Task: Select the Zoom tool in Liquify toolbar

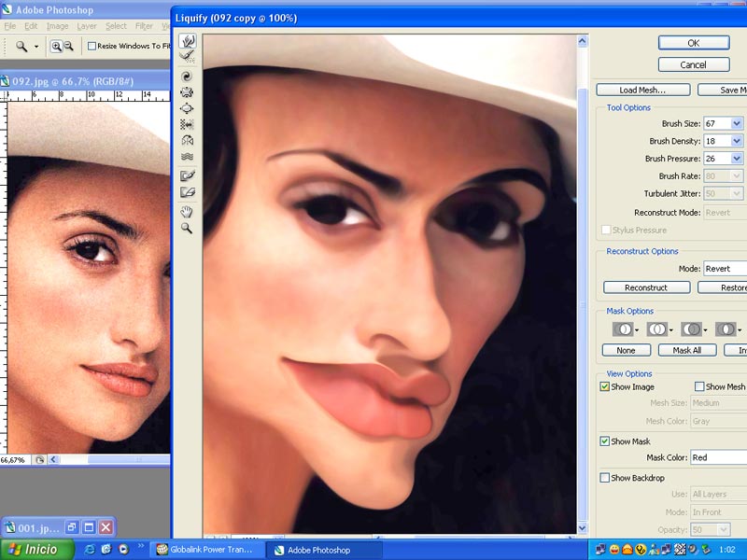Action: [187, 228]
